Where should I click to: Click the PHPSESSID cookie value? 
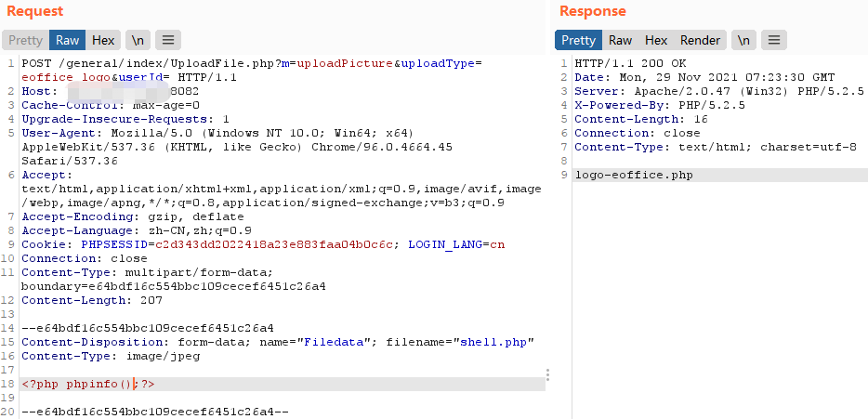(x=274, y=244)
